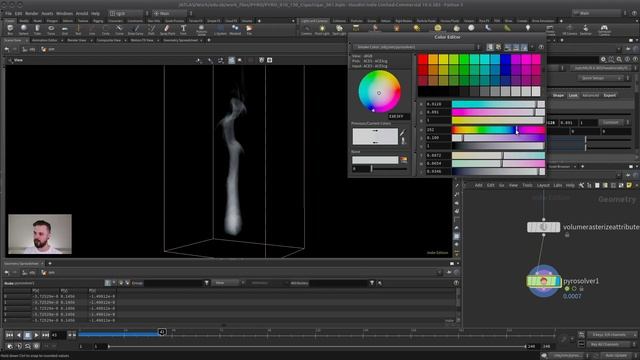This screenshot has width=640, height=360.
Task: Open the Render menu
Action: tap(32, 13)
